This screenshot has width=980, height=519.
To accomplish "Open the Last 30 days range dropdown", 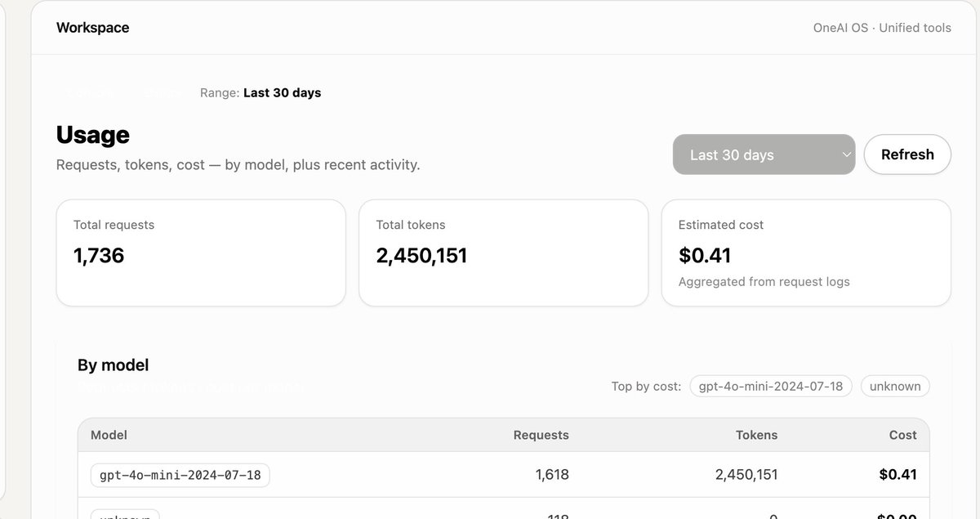I will [764, 154].
